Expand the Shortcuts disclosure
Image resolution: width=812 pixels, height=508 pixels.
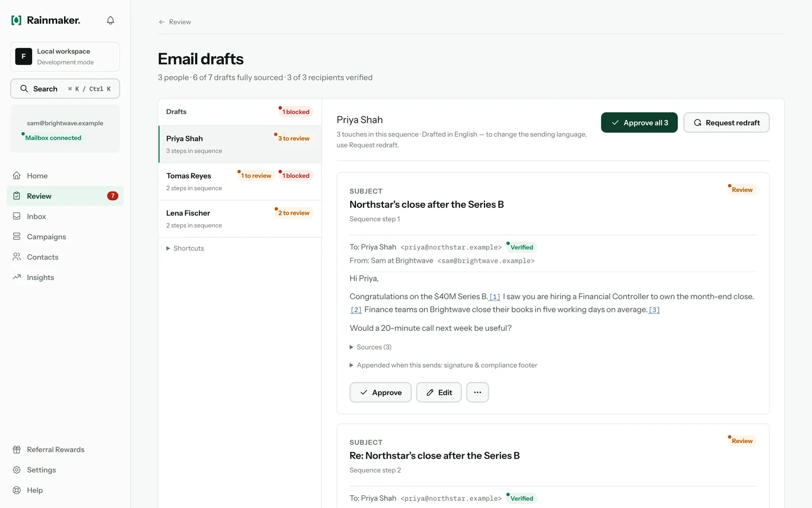[x=185, y=248]
